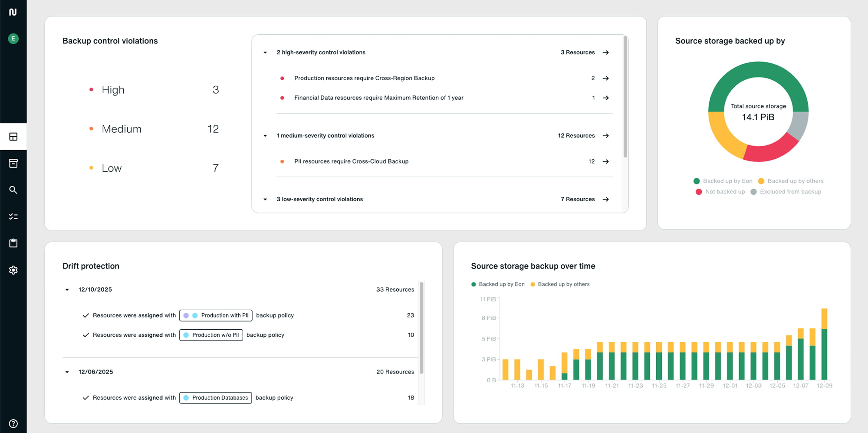Screen dimensions: 868x433
Task: Collapse the 12/10/2025 drift protection group
Action: point(67,289)
